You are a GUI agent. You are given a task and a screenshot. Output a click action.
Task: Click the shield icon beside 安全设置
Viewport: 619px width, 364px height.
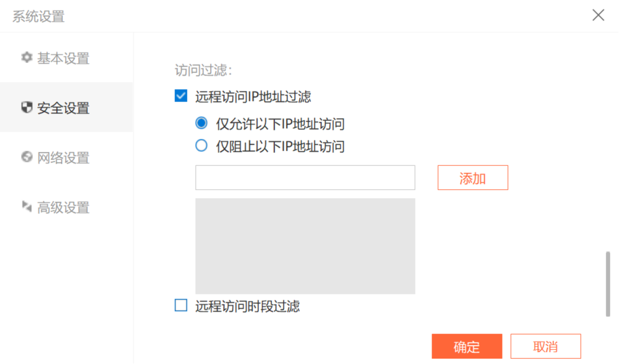point(27,107)
